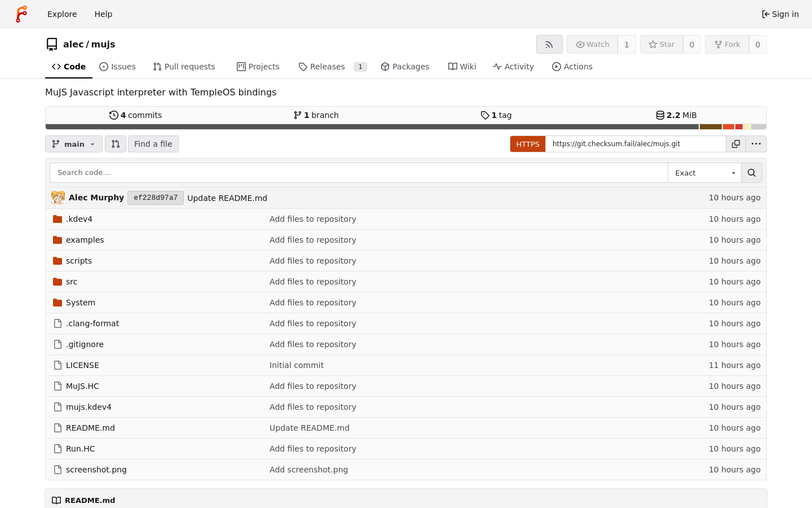Click the brown language bar segment
Screen dimensions: 812x508
tap(711, 127)
